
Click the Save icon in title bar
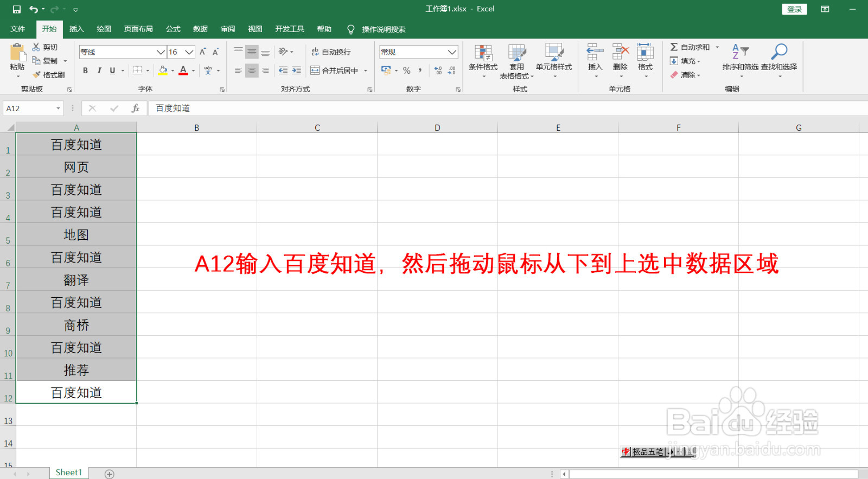pos(17,9)
